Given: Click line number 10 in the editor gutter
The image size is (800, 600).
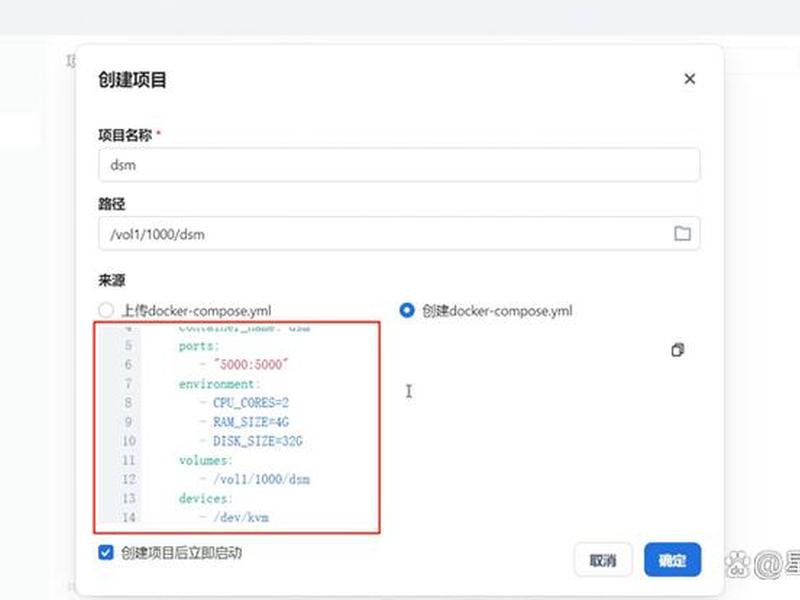Looking at the screenshot, I should [129, 441].
